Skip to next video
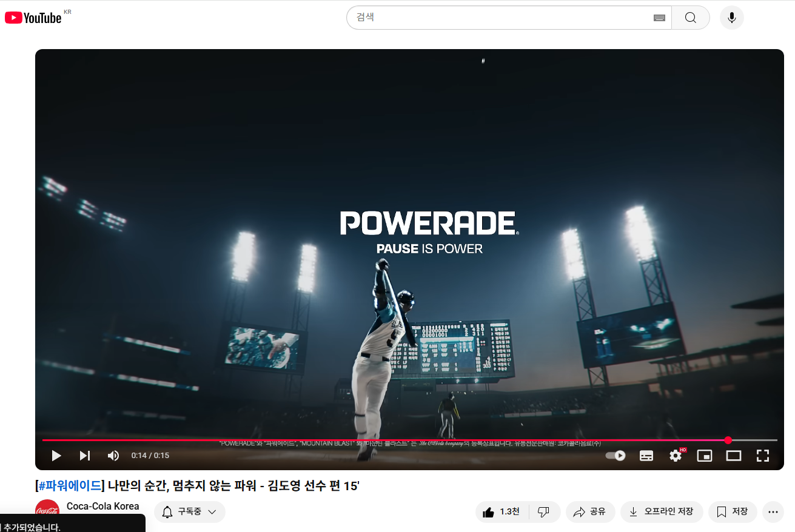The image size is (795, 532). point(85,456)
